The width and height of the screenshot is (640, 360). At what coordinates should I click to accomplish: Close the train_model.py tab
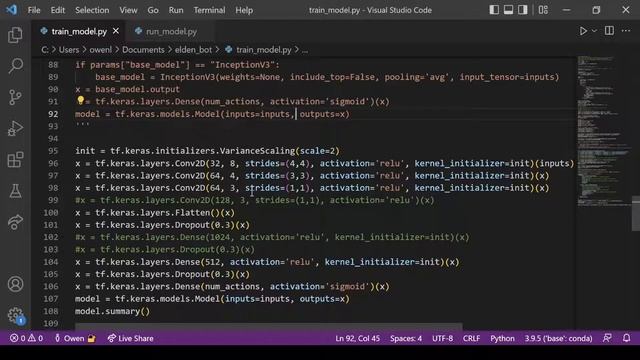[116, 31]
